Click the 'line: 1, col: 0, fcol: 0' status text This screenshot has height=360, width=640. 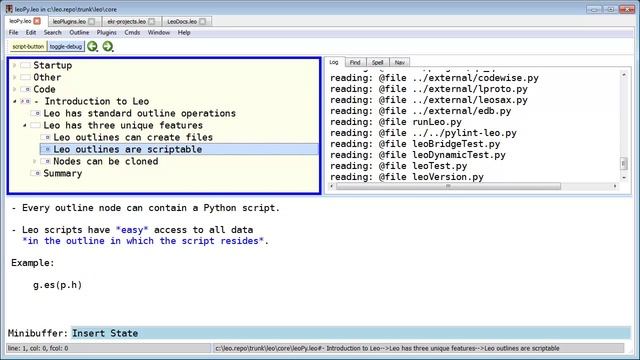pyautogui.click(x=38, y=348)
